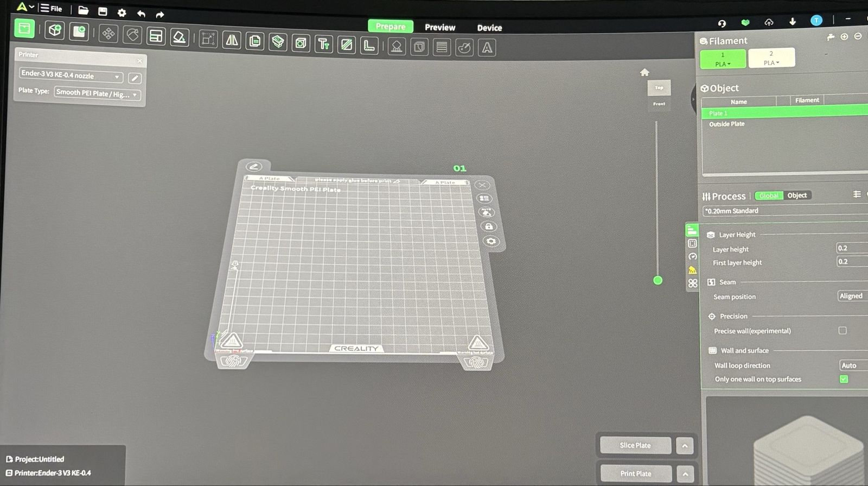Open the File menu
This screenshot has width=868, height=486.
point(52,9)
